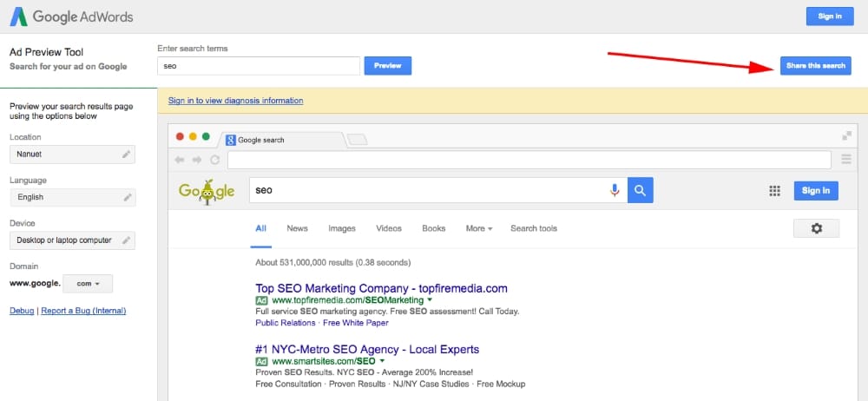
Task: Click the browser reload icon
Action: point(214,160)
